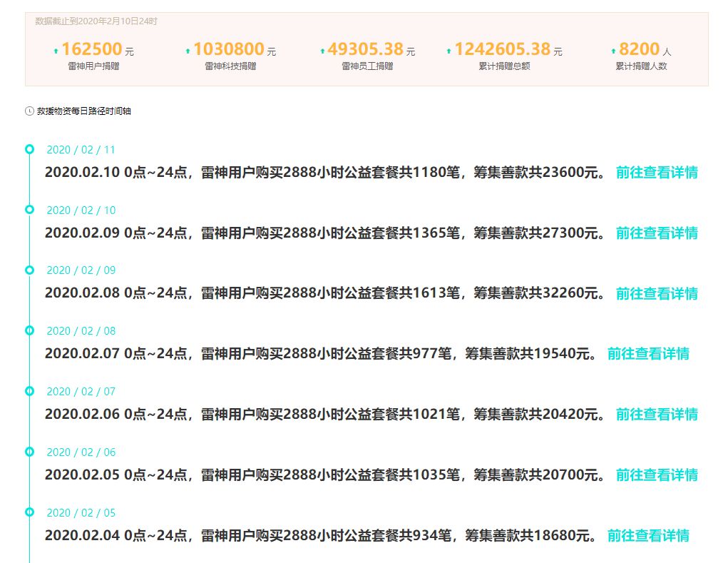
Task: Click the date text 2020 / 02 / 06
Action: pyautogui.click(x=81, y=452)
